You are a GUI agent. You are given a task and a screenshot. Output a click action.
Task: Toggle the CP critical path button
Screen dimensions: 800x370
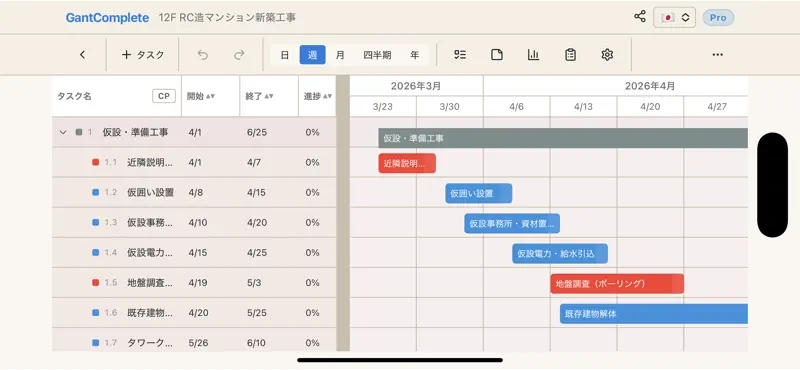click(x=164, y=96)
